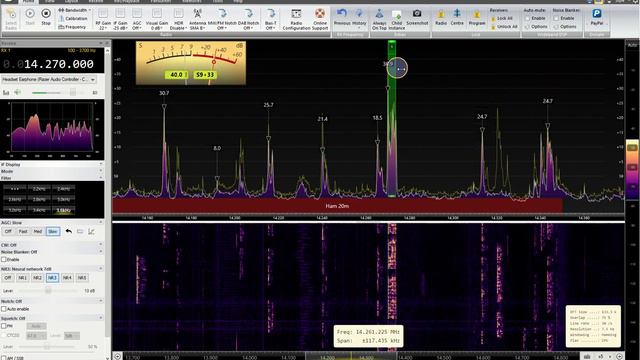Click Lock All receivers
Image resolution: width=640 pixels, height=360 pixels.
click(502, 19)
